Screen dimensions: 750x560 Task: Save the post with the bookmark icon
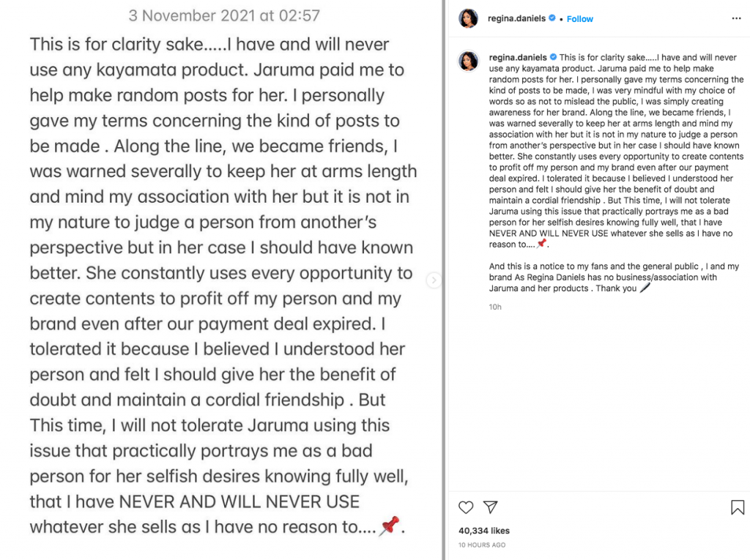(x=737, y=507)
